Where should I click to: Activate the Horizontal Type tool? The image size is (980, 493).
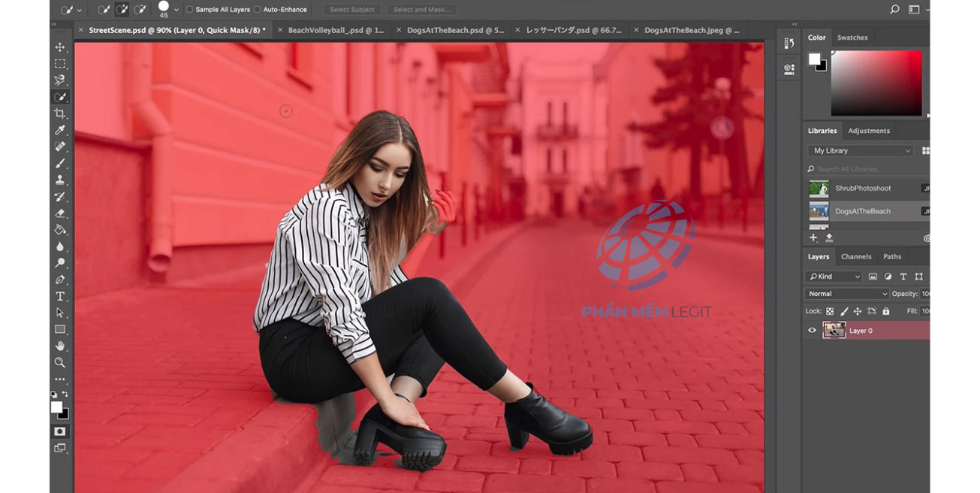(60, 296)
